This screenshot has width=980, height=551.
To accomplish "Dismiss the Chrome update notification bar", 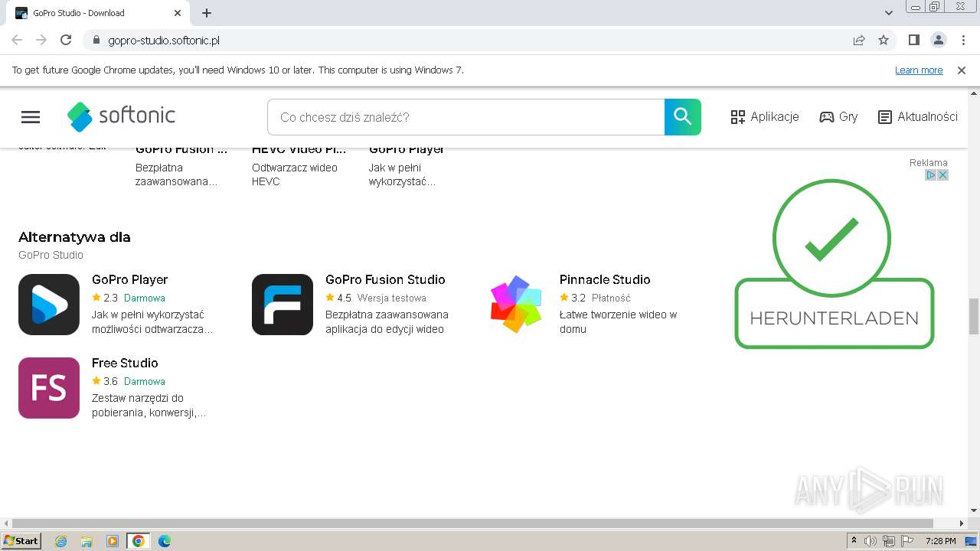I will point(962,70).
